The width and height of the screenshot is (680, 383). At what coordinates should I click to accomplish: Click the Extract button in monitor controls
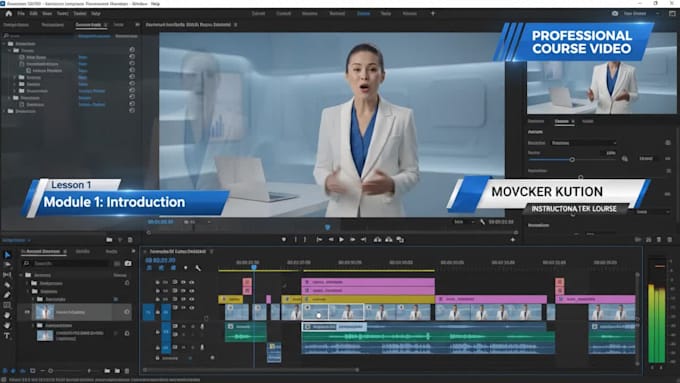(389, 239)
